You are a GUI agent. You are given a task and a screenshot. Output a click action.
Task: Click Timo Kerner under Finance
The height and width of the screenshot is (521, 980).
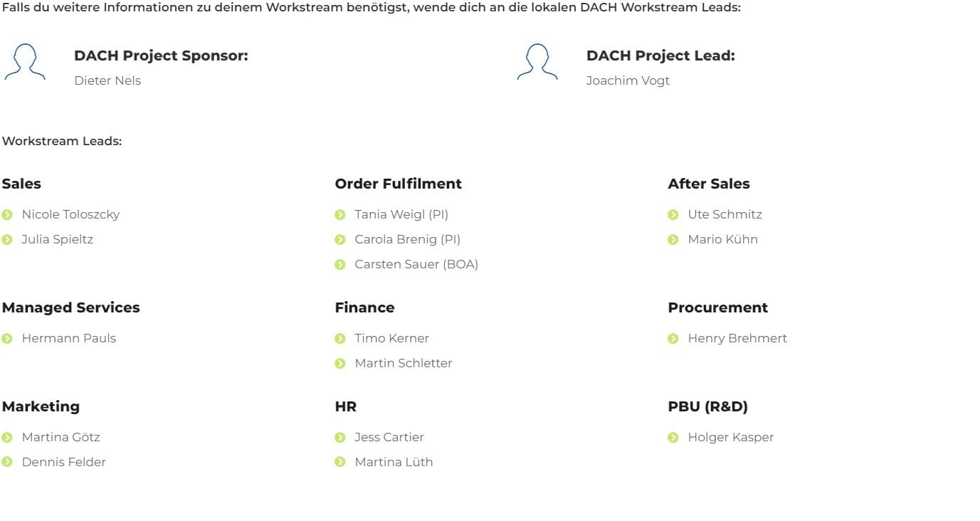pos(392,338)
